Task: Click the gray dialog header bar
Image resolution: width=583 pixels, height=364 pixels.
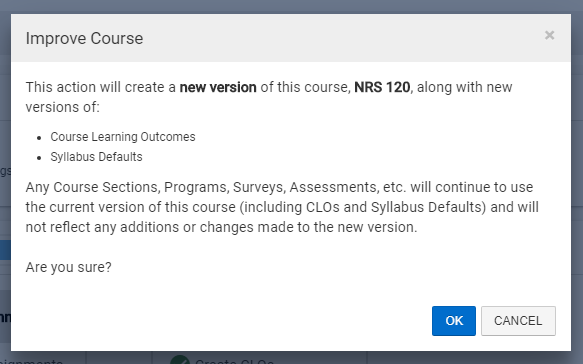Action: point(291,38)
